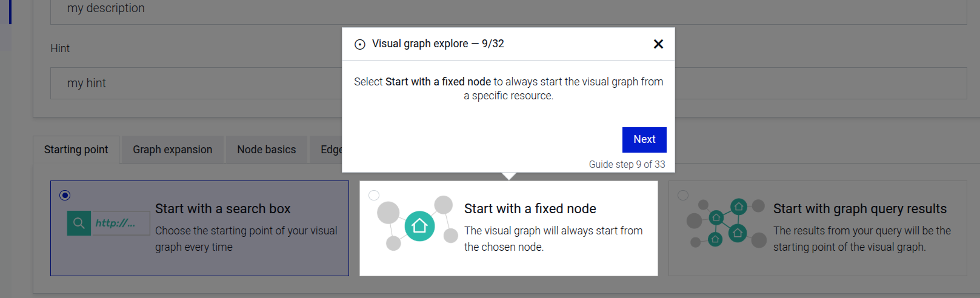Image resolution: width=980 pixels, height=298 pixels.
Task: Click the 'Guide step 9 of 33' text
Action: [627, 164]
